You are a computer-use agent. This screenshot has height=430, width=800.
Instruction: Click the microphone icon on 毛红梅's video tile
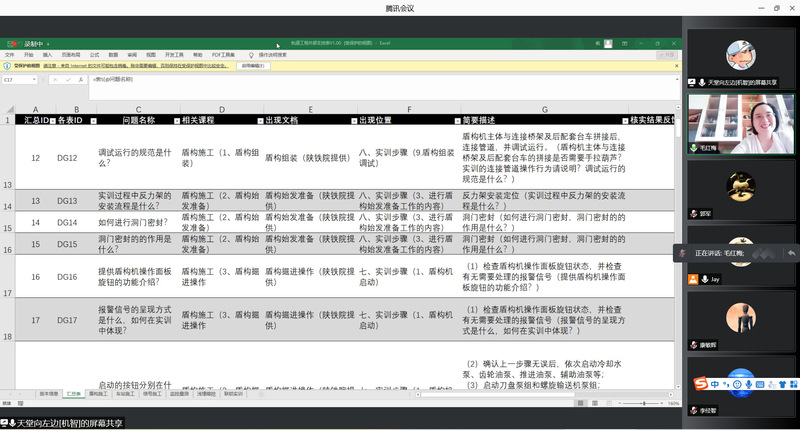tap(693, 147)
